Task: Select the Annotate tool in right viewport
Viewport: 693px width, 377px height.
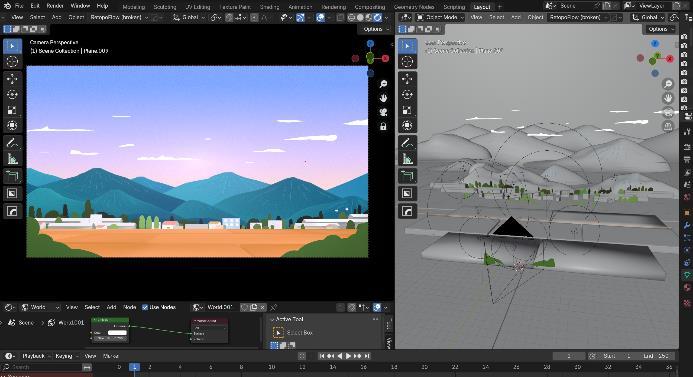Action: (407, 143)
